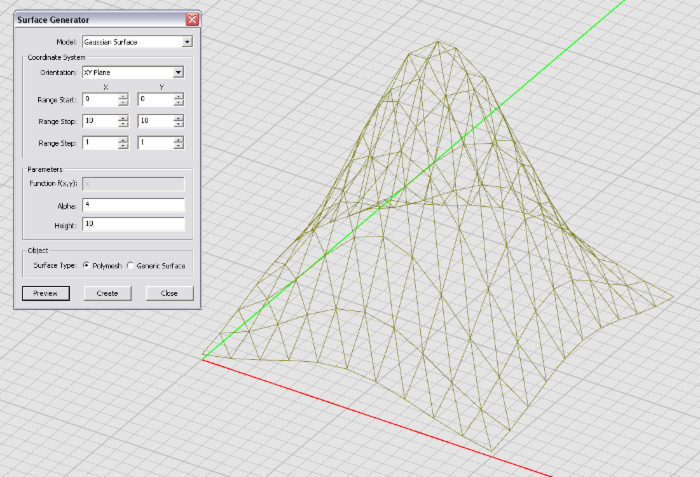Image resolution: width=700 pixels, height=477 pixels.
Task: Increment Range Start X with up arrow
Action: coord(123,96)
